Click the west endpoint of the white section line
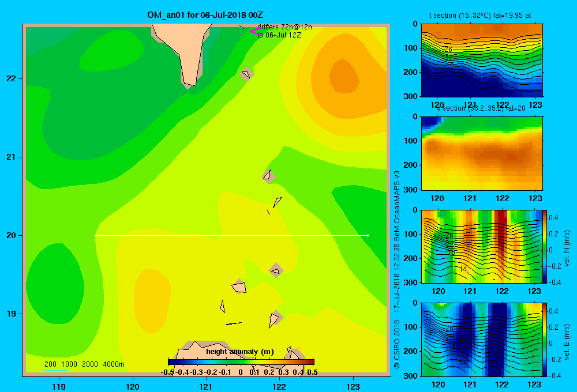 coord(96,235)
